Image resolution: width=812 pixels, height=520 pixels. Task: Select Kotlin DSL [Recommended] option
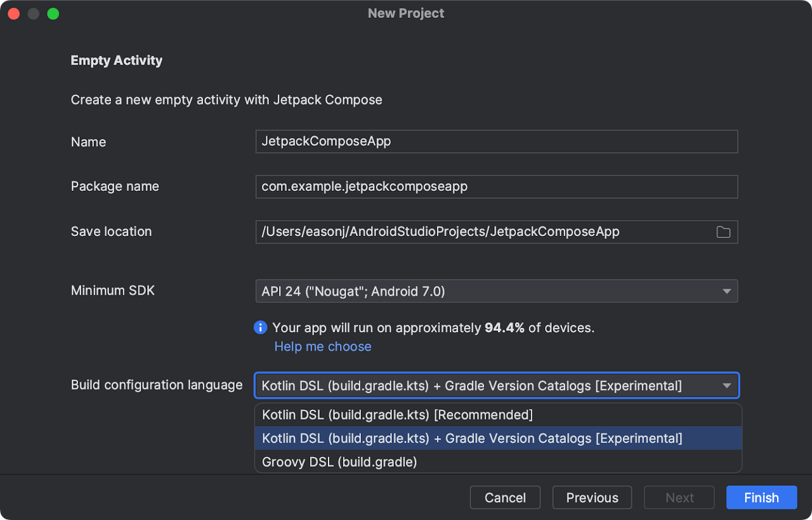tap(397, 415)
